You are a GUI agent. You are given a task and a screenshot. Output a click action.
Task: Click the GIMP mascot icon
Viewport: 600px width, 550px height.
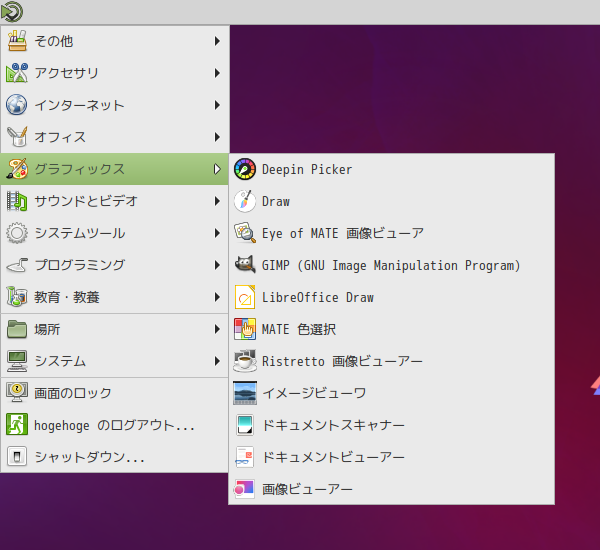coord(245,265)
